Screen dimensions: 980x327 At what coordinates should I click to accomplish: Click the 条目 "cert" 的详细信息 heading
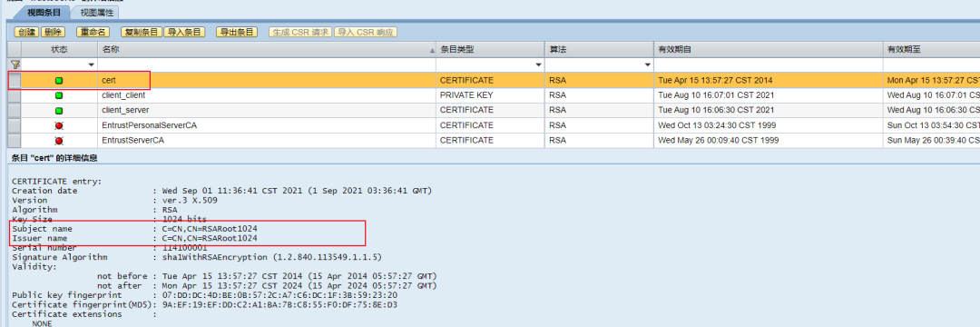point(54,158)
